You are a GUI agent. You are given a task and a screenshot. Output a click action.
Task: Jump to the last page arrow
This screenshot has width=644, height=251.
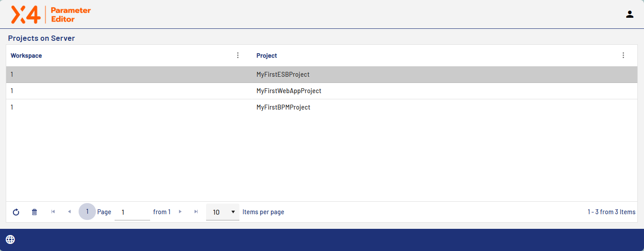[196, 212]
